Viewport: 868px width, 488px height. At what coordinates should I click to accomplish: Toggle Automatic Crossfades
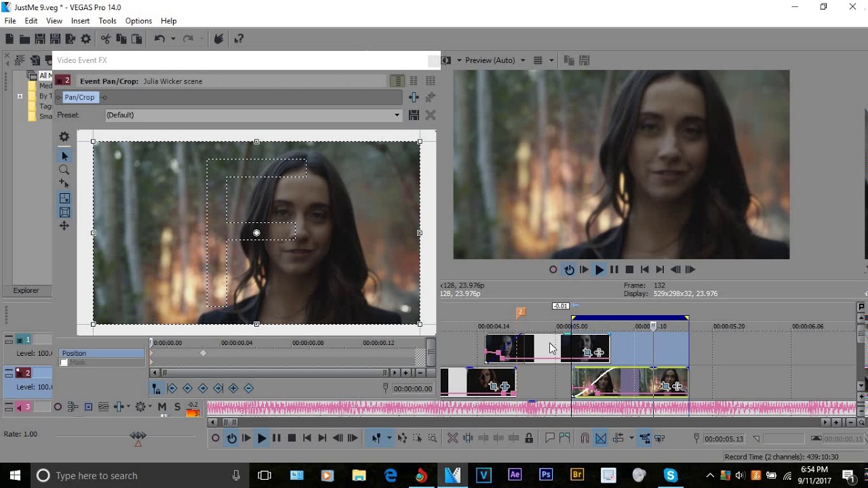pyautogui.click(x=600, y=439)
